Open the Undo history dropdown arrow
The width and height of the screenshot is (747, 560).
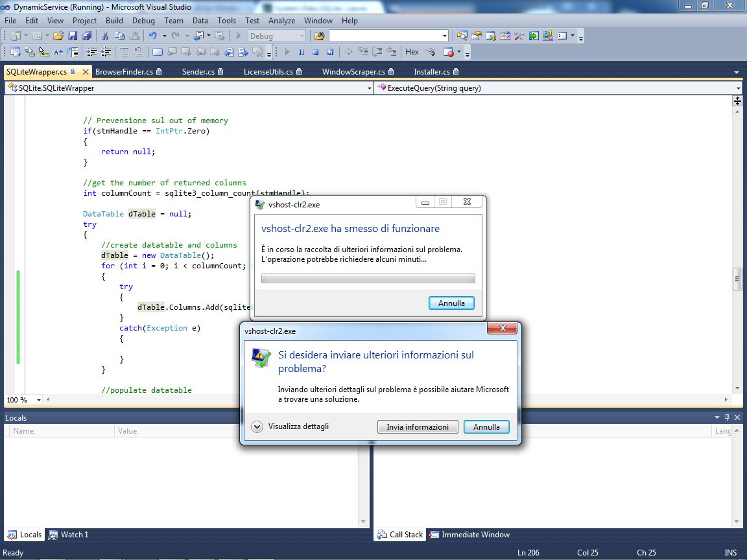click(x=164, y=36)
